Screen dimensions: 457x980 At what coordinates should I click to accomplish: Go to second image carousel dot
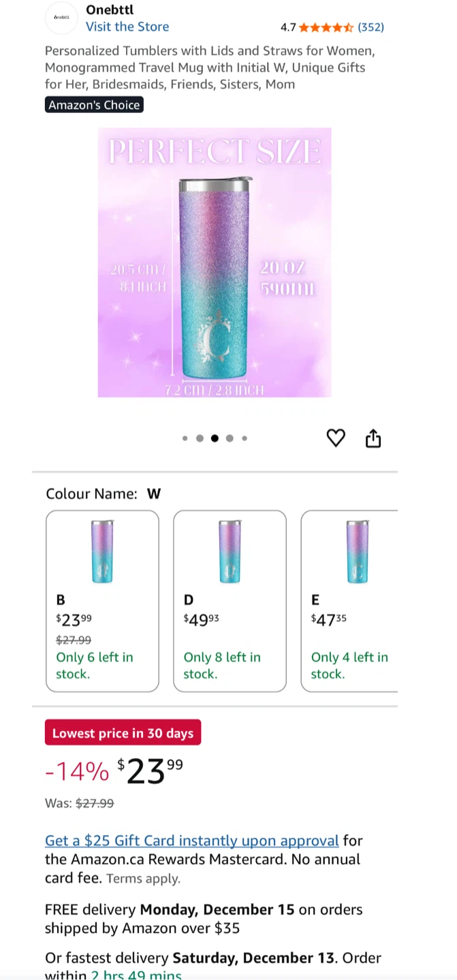(x=200, y=438)
